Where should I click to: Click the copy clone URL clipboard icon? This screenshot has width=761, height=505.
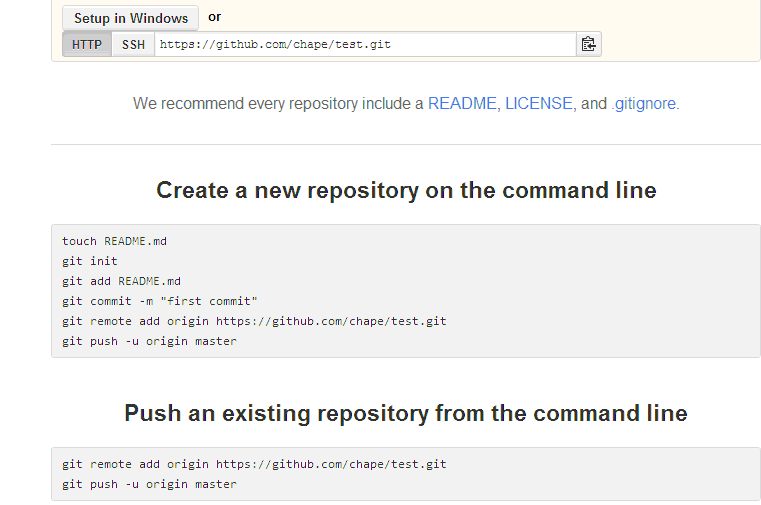click(x=589, y=44)
